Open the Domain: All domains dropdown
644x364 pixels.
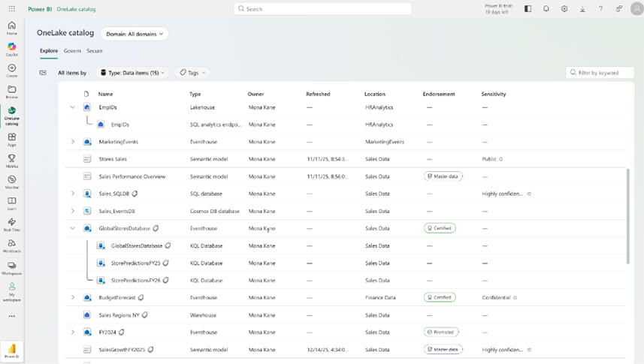(135, 34)
